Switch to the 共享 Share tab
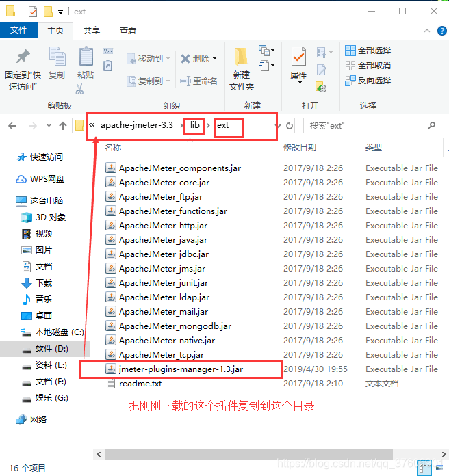Screen dimensions: 449x476 92,30
